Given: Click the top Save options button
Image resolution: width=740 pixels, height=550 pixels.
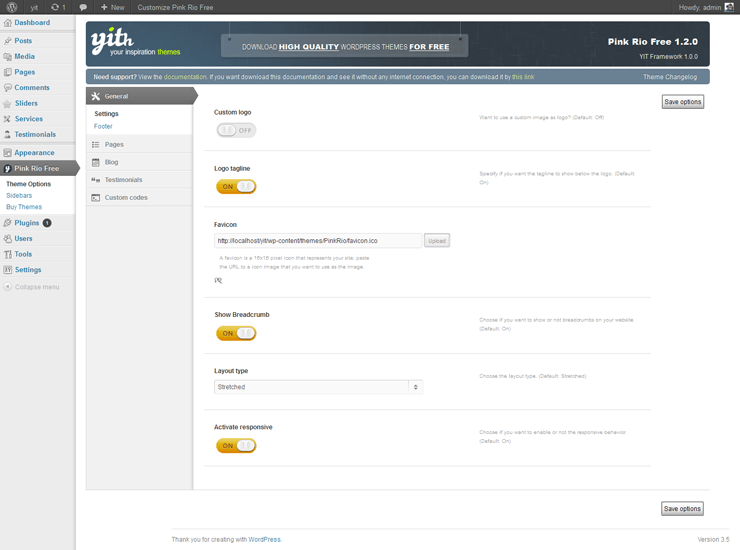Looking at the screenshot, I should 682,102.
